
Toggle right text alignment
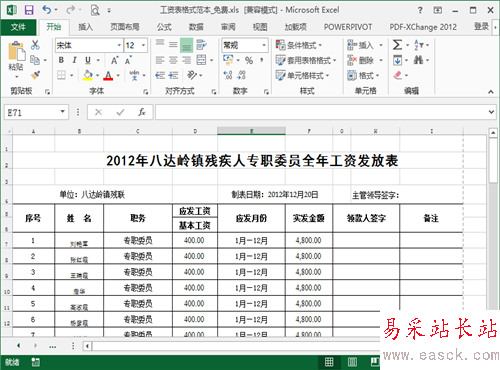pos(186,60)
